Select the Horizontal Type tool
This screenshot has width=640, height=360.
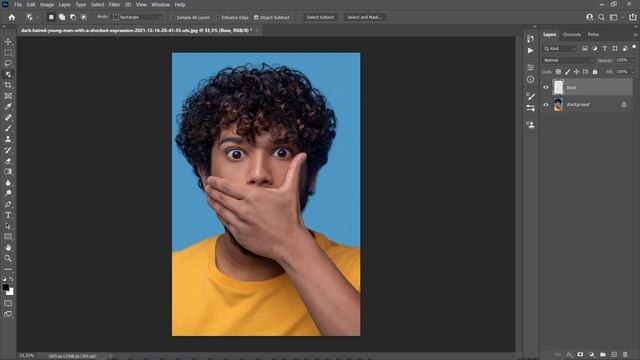(8, 215)
